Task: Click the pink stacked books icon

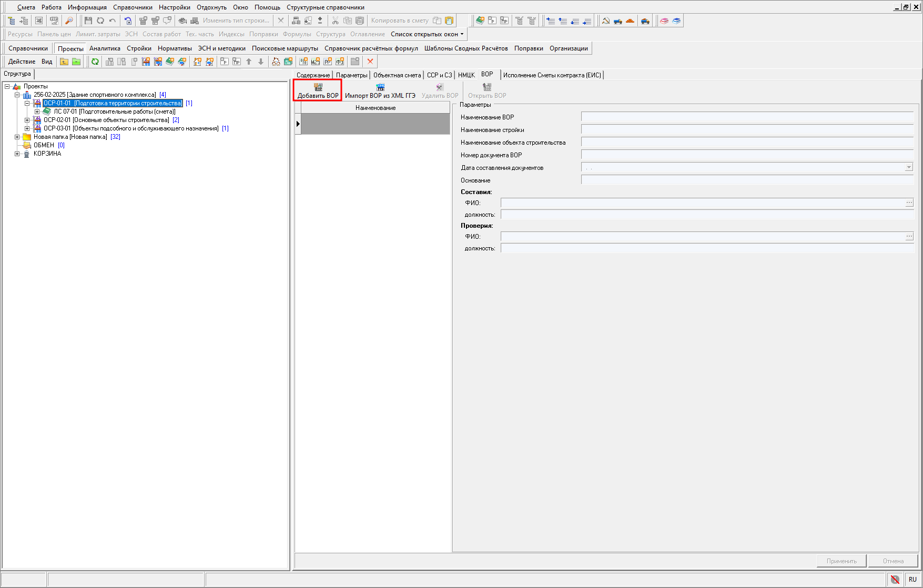Action: tap(664, 21)
